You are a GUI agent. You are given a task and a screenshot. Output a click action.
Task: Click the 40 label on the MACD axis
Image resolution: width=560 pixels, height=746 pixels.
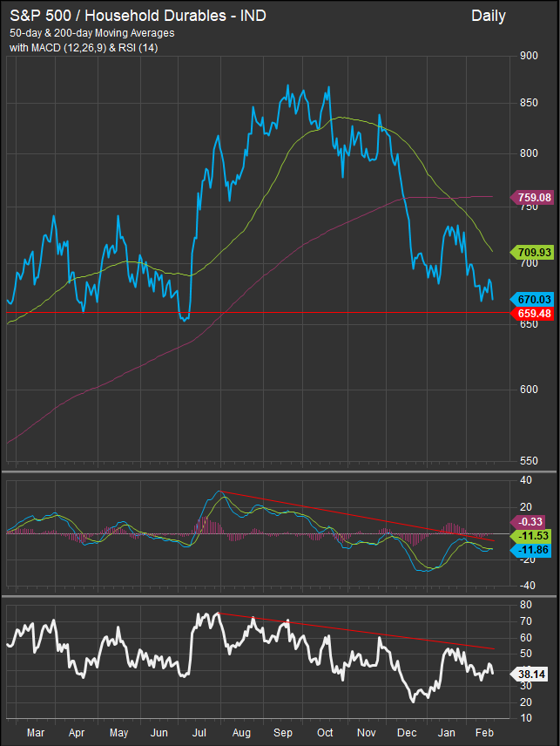pos(526,480)
